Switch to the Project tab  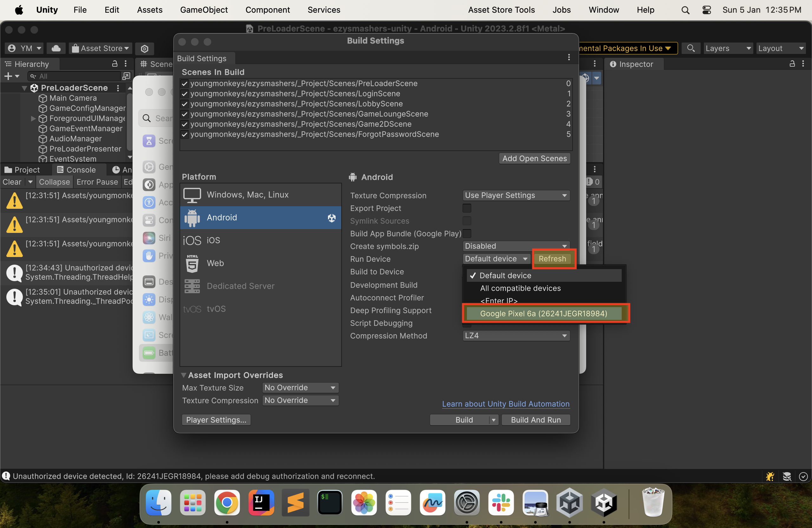click(22, 170)
